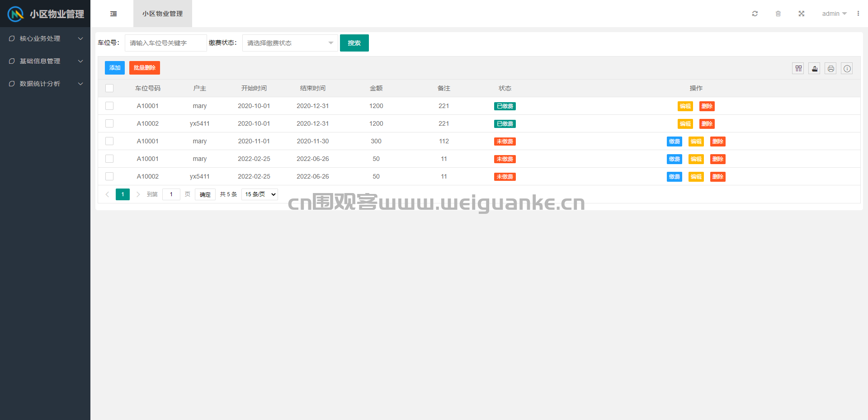Check the A10001 2020-11-01 row checkbox
The height and width of the screenshot is (420, 868).
point(109,141)
